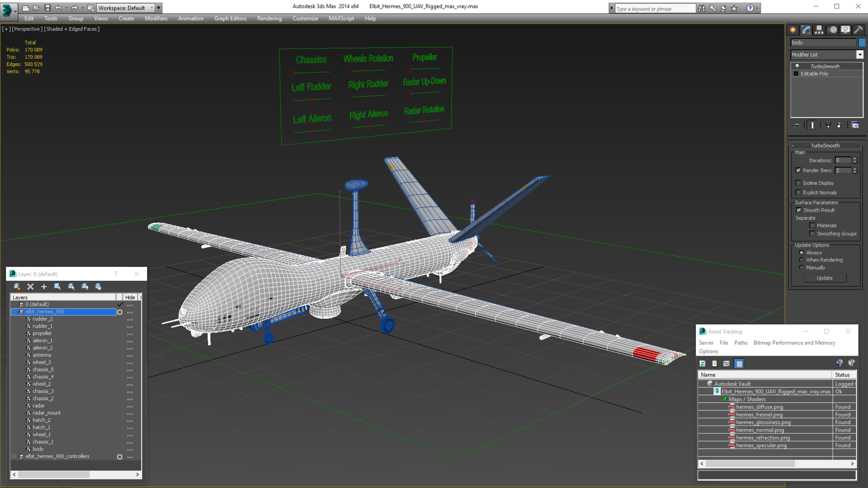Enable Explicit Normals checkbox
The image size is (868, 488).
[798, 192]
